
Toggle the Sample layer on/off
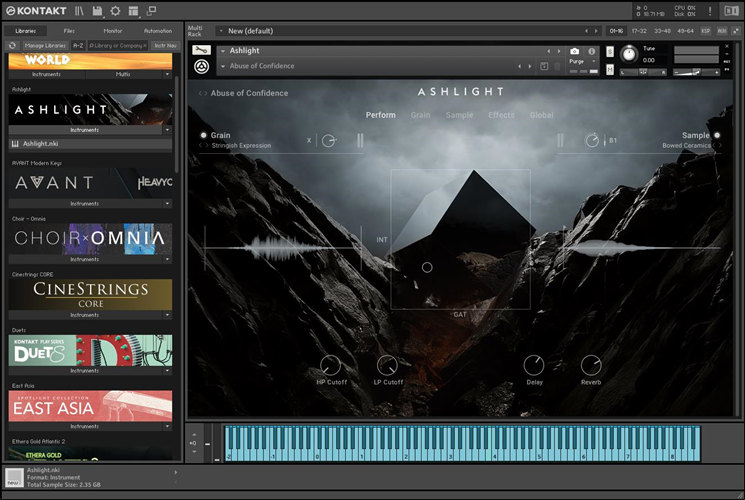pos(716,135)
